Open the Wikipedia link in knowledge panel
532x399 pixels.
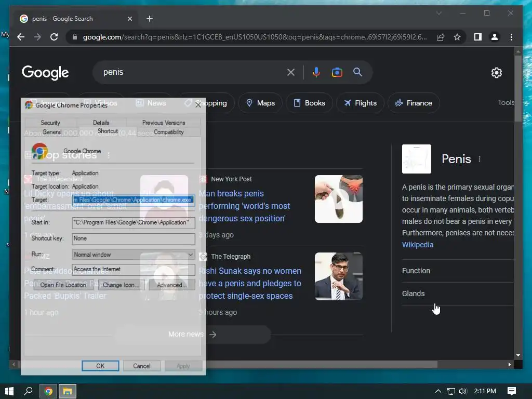pyautogui.click(x=418, y=245)
